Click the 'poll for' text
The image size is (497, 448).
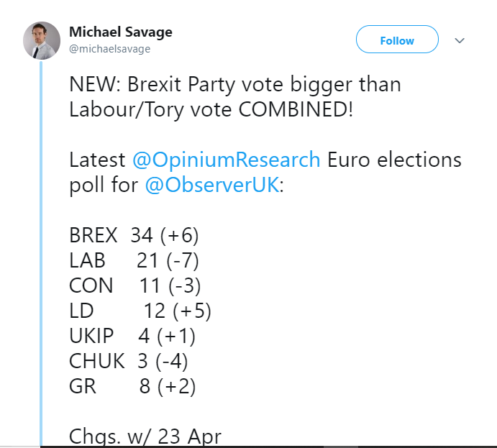[x=104, y=185]
